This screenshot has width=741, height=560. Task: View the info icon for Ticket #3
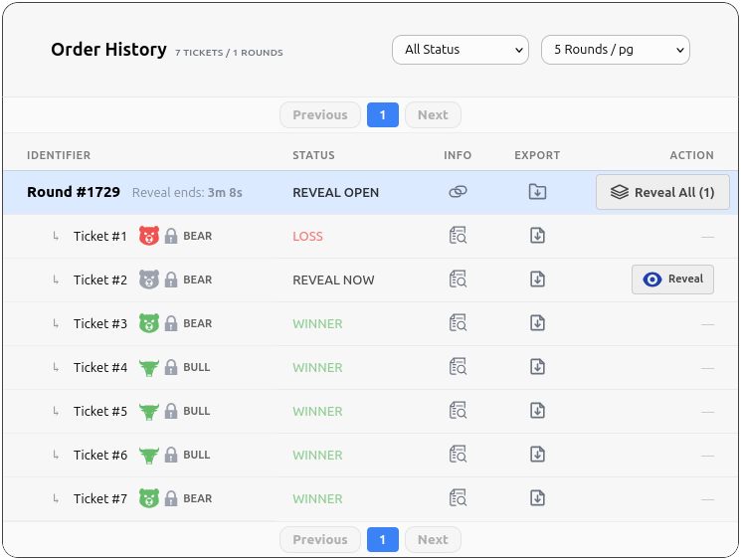click(x=458, y=323)
